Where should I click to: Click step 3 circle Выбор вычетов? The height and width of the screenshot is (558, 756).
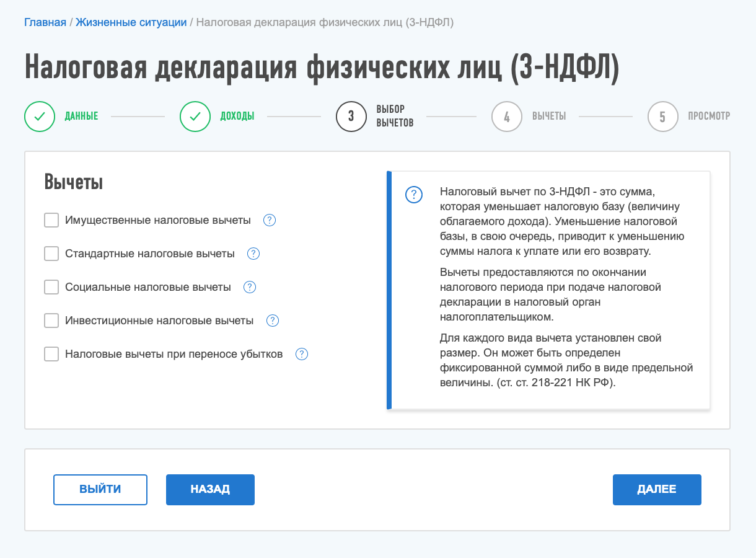(351, 117)
